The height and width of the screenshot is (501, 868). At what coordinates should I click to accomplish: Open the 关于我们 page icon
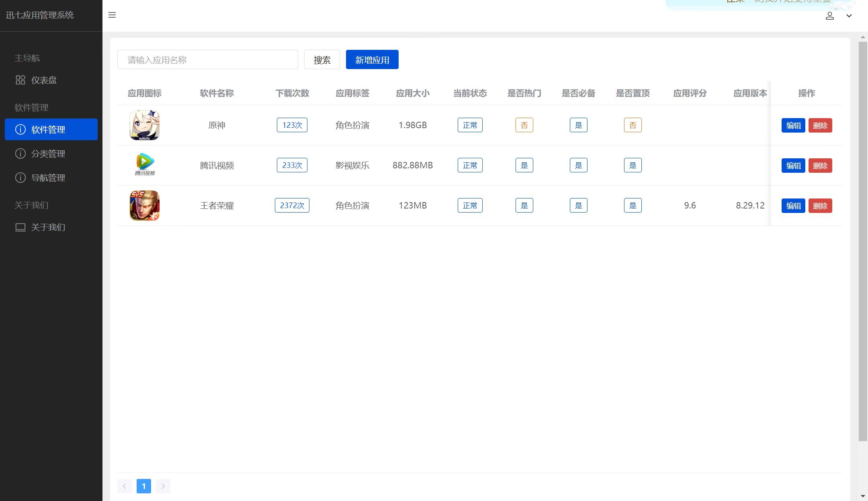20,227
